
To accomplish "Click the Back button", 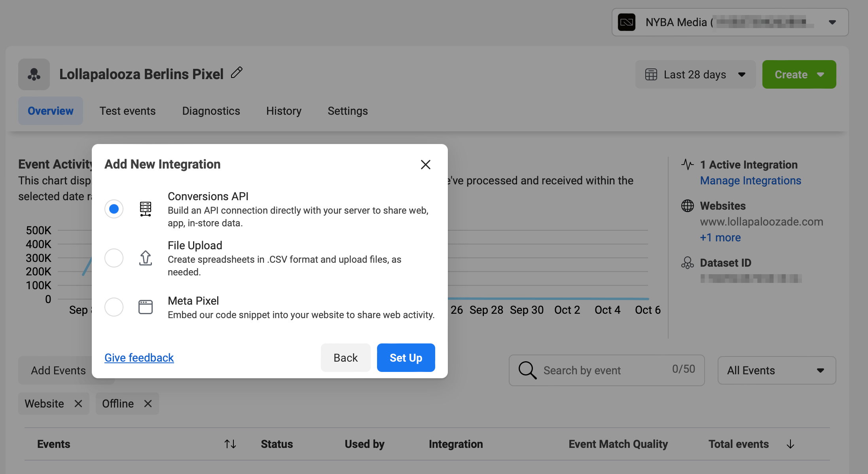I will [x=346, y=358].
